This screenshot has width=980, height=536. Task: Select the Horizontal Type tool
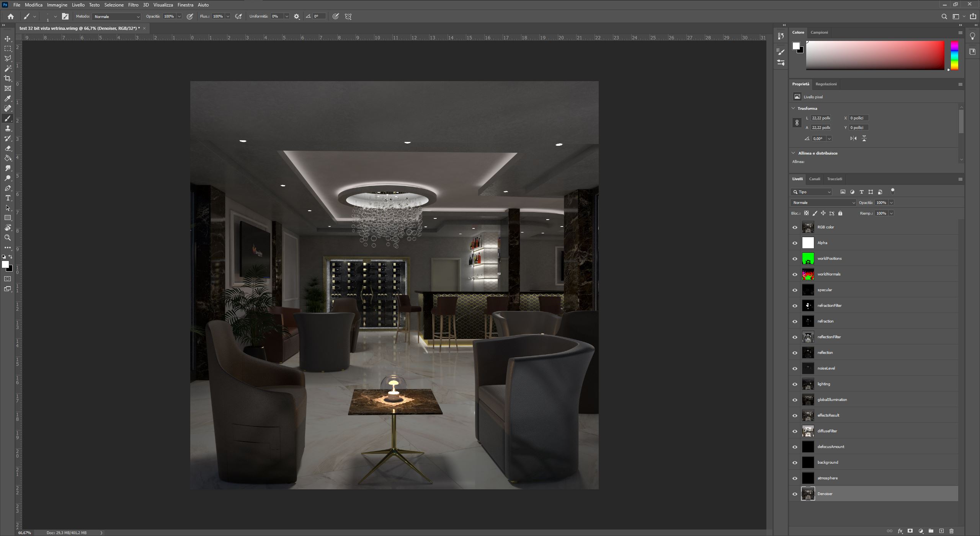coord(8,198)
